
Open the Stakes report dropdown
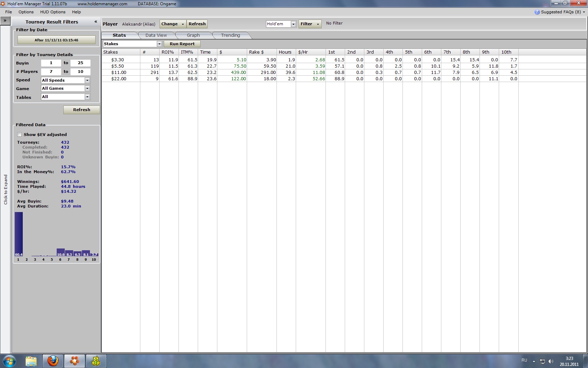click(x=159, y=44)
